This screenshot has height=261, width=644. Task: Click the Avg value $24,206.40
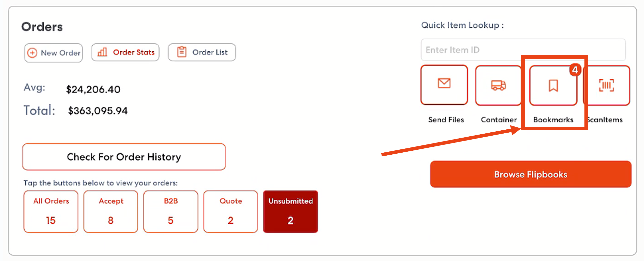tap(93, 89)
